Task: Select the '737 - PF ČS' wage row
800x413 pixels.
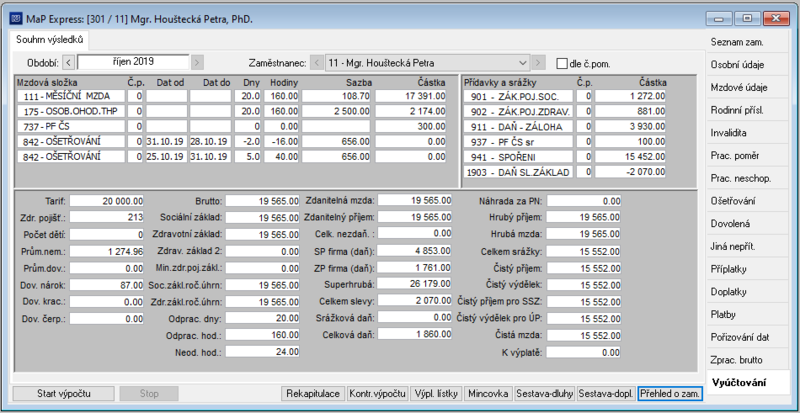Action: click(x=232, y=126)
